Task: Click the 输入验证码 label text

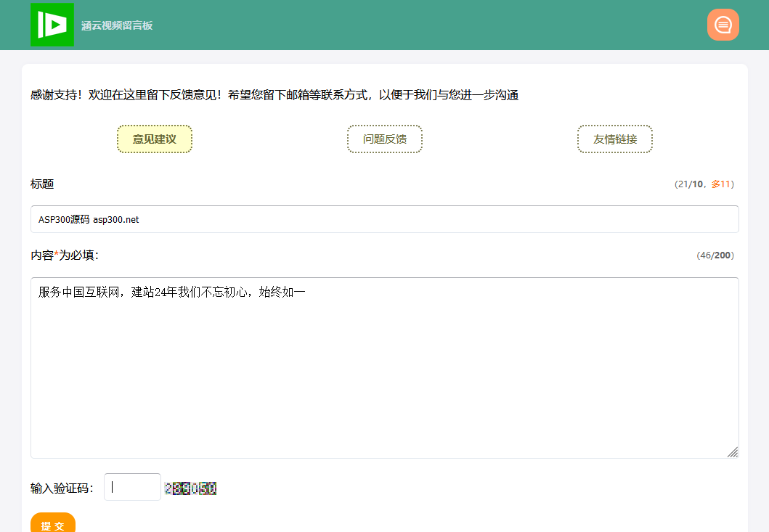Action: (x=62, y=488)
